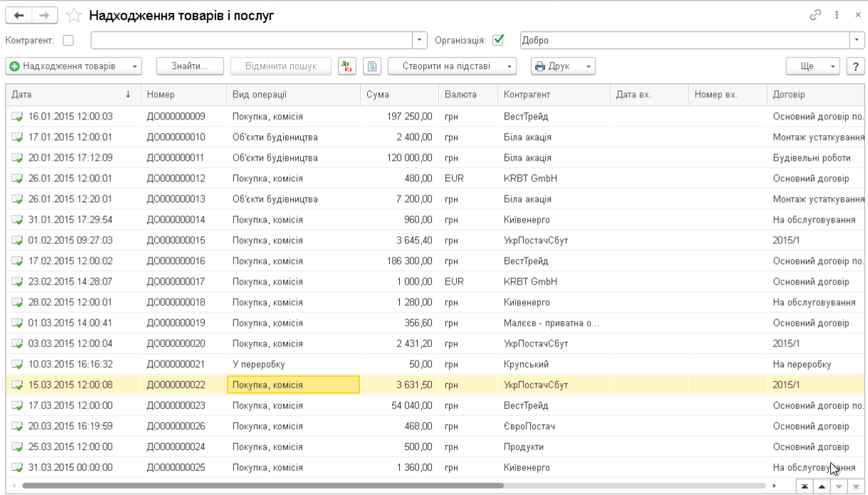Click the Знайти... search button
Viewport: 868px width, 495px height.
click(x=190, y=66)
